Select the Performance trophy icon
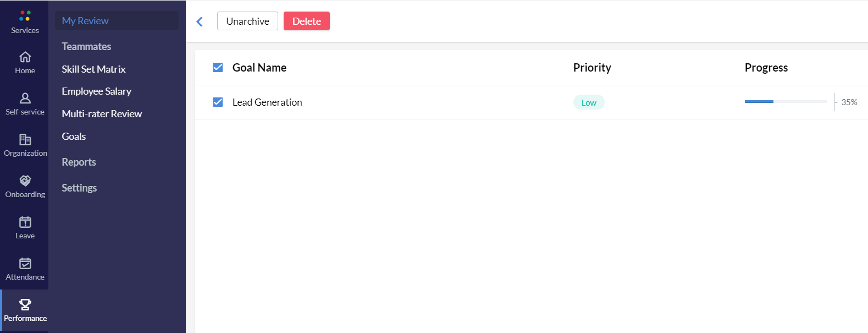The height and width of the screenshot is (333, 868). 25,304
